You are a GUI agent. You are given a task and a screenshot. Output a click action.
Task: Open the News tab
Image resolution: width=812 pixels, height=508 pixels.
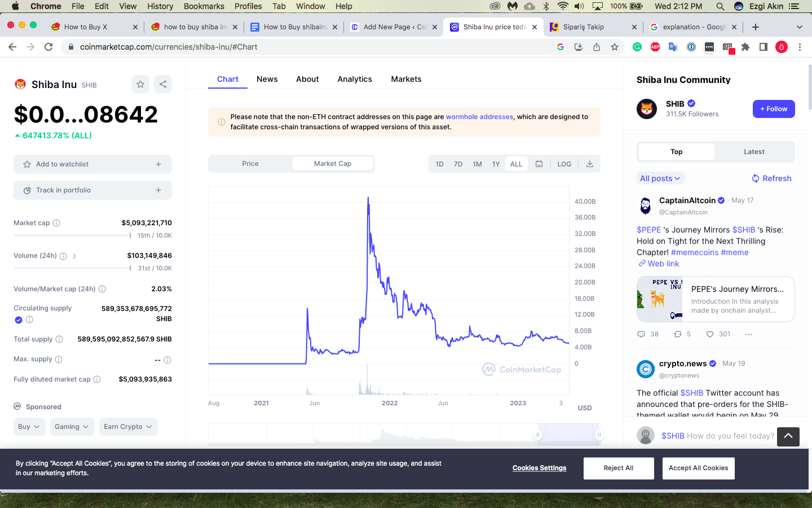tap(267, 79)
